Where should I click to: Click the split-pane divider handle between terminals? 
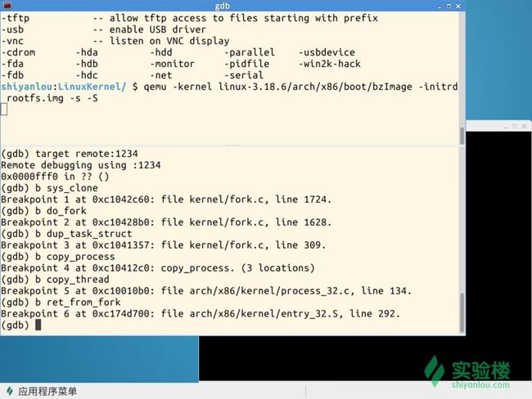click(x=232, y=146)
